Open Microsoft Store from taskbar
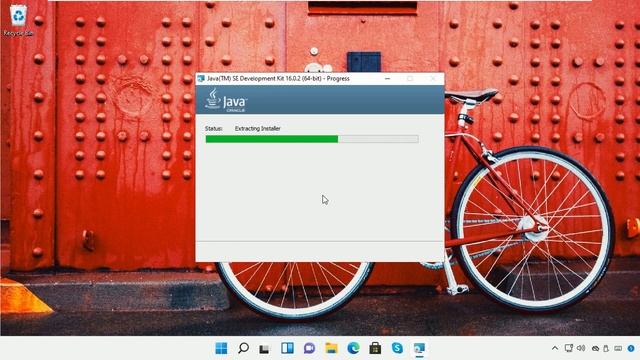The width and height of the screenshot is (640, 360). coord(375,348)
